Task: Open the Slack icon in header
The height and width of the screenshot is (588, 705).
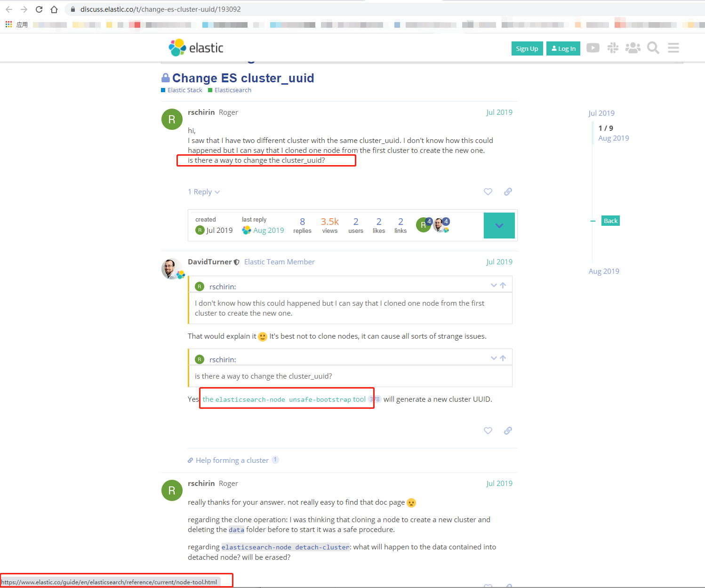Action: coord(613,48)
